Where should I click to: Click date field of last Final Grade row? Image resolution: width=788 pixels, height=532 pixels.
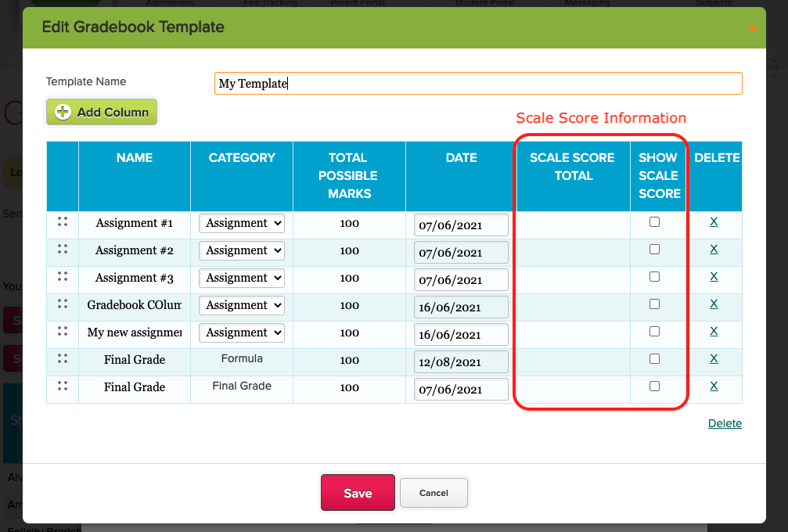(461, 390)
